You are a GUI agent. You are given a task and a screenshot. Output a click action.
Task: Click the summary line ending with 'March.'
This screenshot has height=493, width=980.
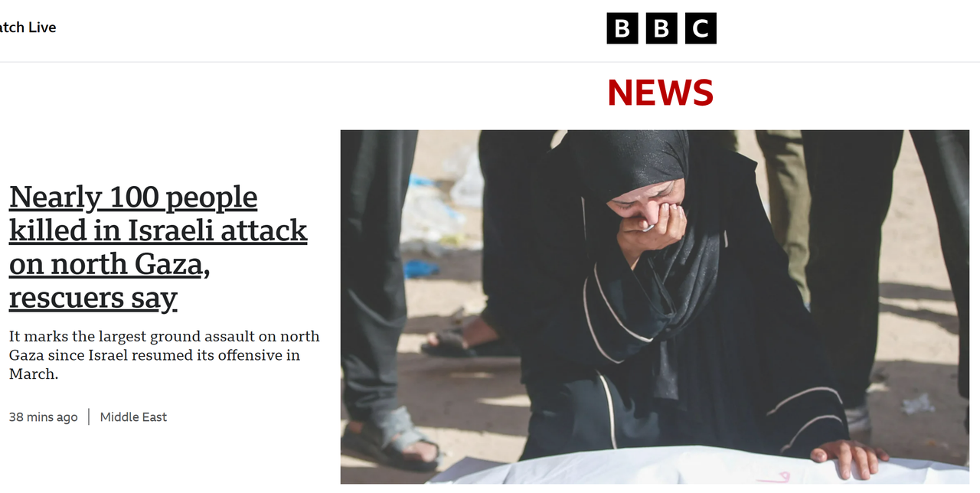(x=34, y=374)
